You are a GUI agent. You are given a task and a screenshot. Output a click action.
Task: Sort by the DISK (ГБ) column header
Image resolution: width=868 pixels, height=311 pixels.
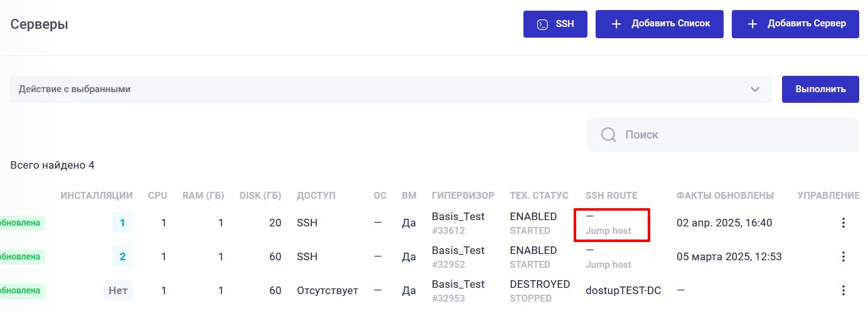tap(260, 196)
